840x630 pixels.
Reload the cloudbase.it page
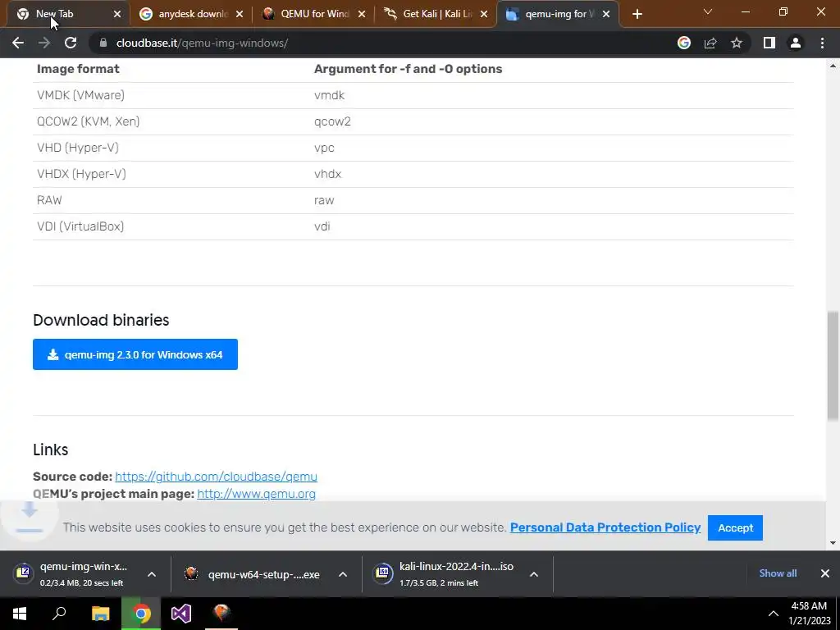pos(71,43)
